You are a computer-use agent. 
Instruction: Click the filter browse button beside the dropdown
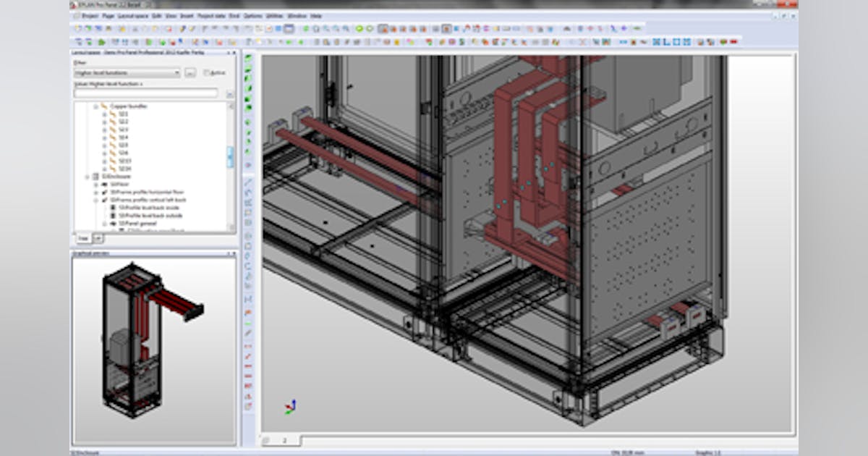(x=188, y=73)
